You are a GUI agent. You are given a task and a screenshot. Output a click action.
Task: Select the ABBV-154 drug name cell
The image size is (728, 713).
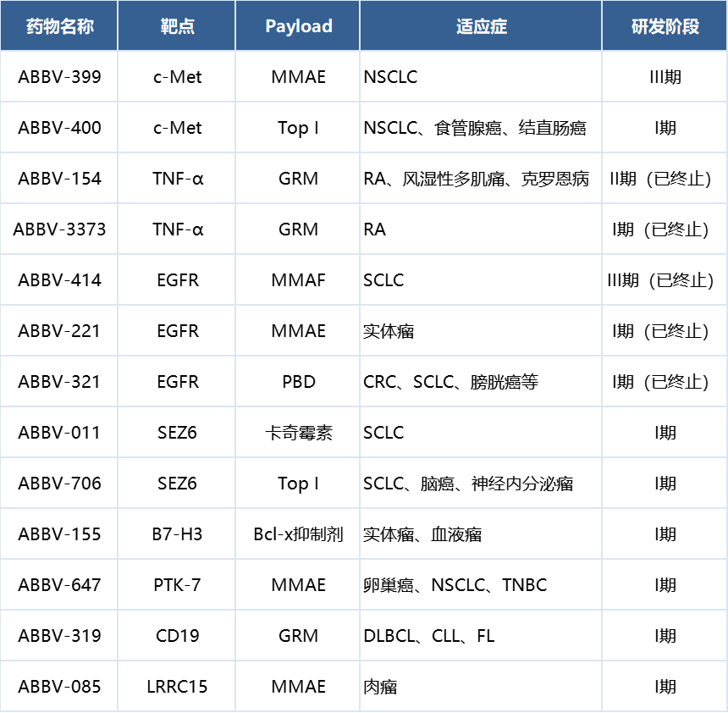point(59,179)
